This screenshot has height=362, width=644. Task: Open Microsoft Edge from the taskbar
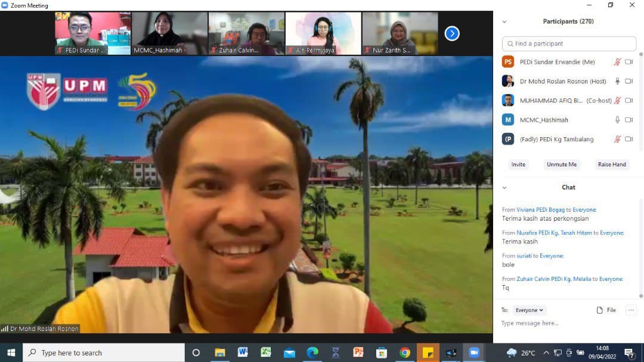point(312,352)
